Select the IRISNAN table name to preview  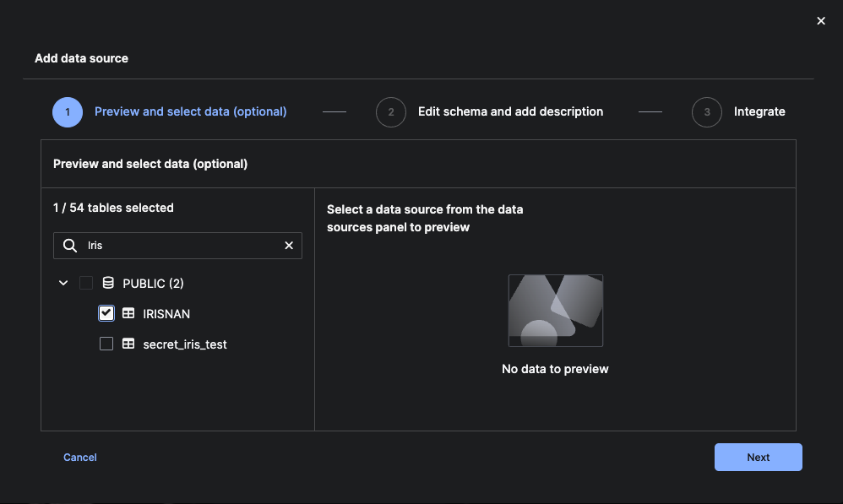pos(166,313)
